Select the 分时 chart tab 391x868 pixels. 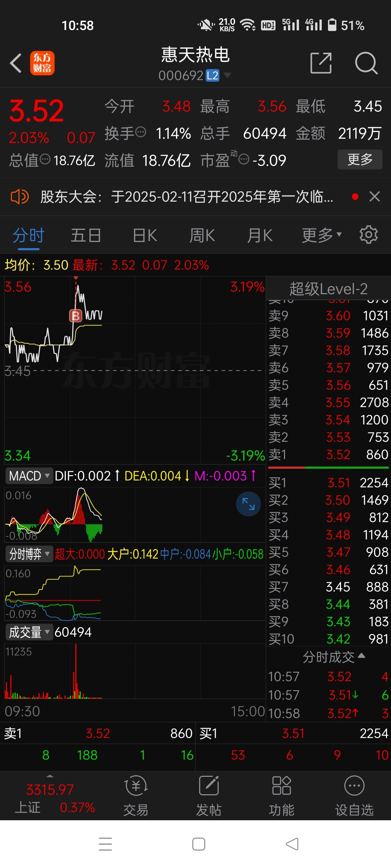[x=29, y=236]
